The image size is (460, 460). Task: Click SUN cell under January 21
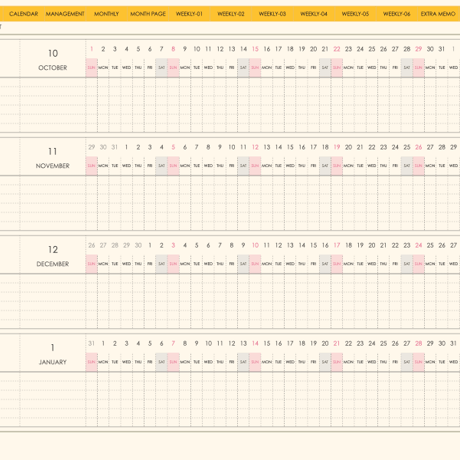(337, 362)
